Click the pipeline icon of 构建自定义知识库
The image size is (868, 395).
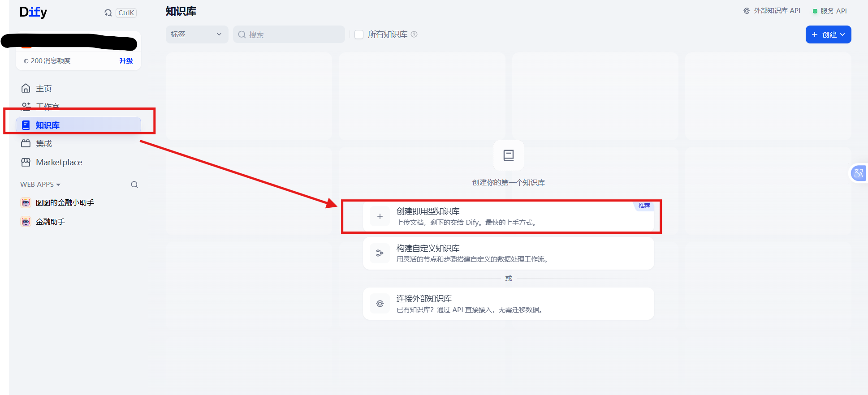click(380, 253)
